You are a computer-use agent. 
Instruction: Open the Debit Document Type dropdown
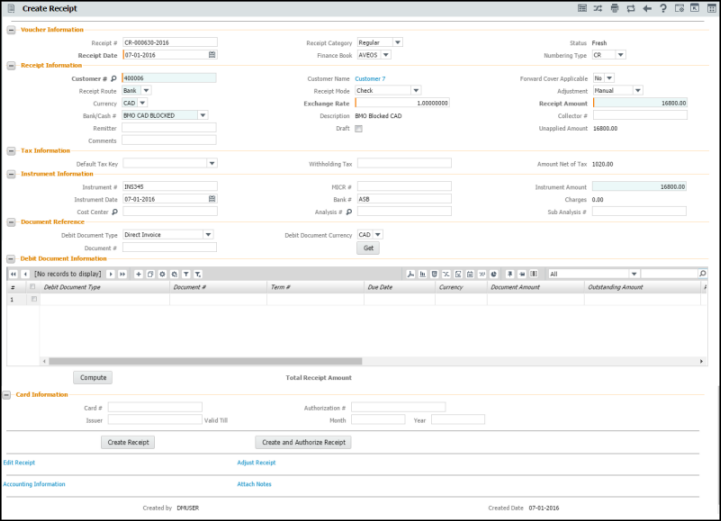(x=208, y=235)
